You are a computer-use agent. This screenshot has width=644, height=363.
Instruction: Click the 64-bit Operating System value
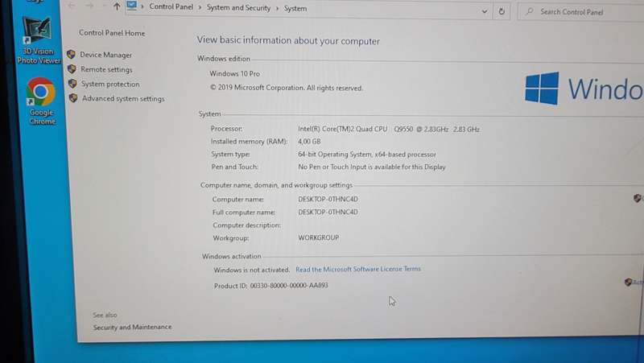tap(367, 155)
